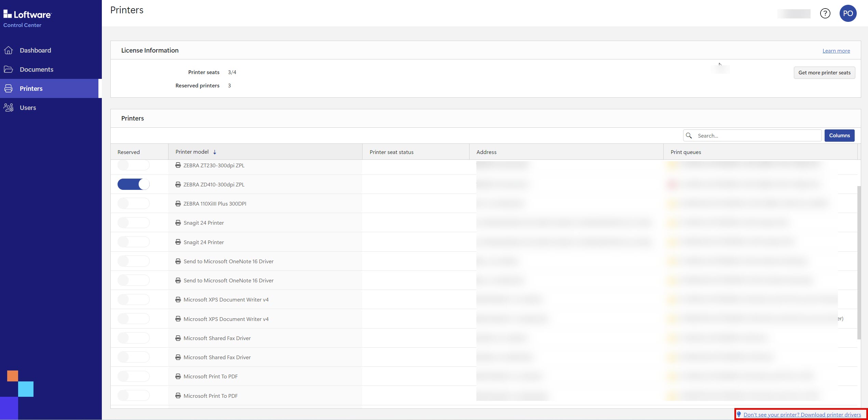Viewport: 868px width, 420px height.
Task: Click the printer icon of first Microsoft Shared Fax Driver
Action: [178, 338]
